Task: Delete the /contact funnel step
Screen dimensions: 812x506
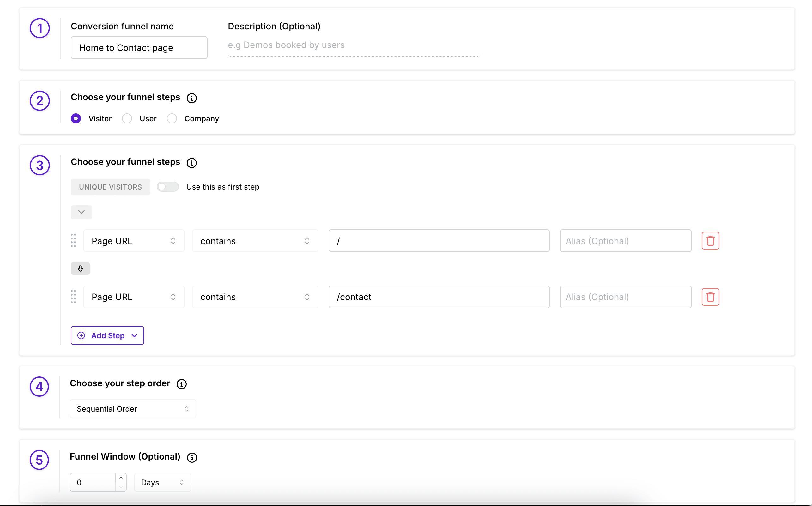Action: click(710, 297)
